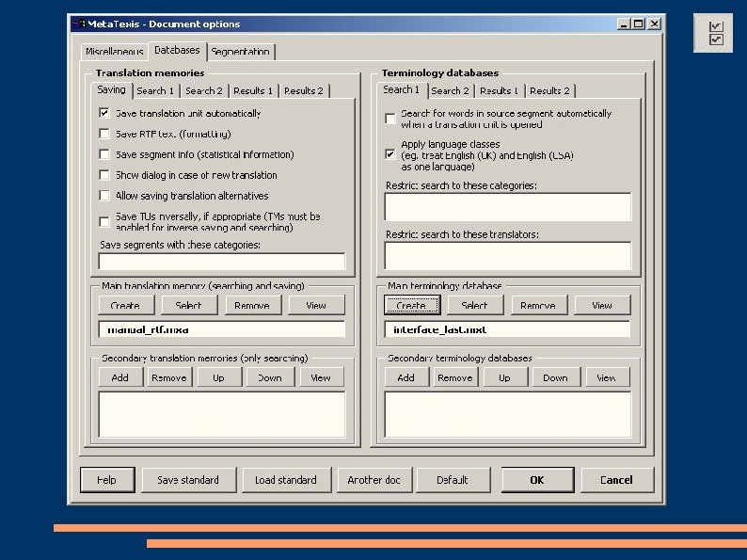Click the Another doc button
Image resolution: width=747 pixels, height=560 pixels.
point(374,480)
